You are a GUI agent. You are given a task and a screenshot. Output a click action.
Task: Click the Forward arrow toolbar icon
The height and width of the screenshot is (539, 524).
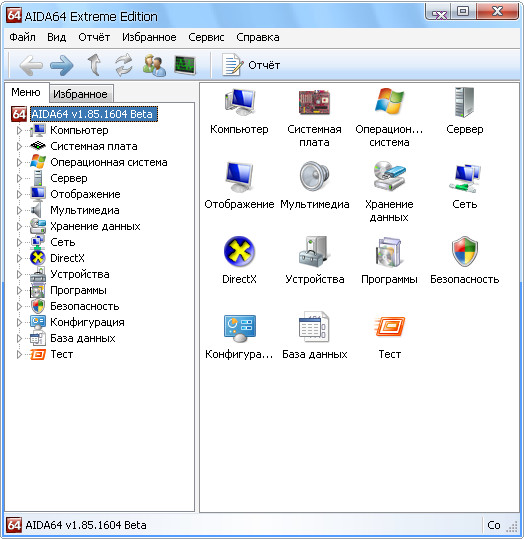62,65
